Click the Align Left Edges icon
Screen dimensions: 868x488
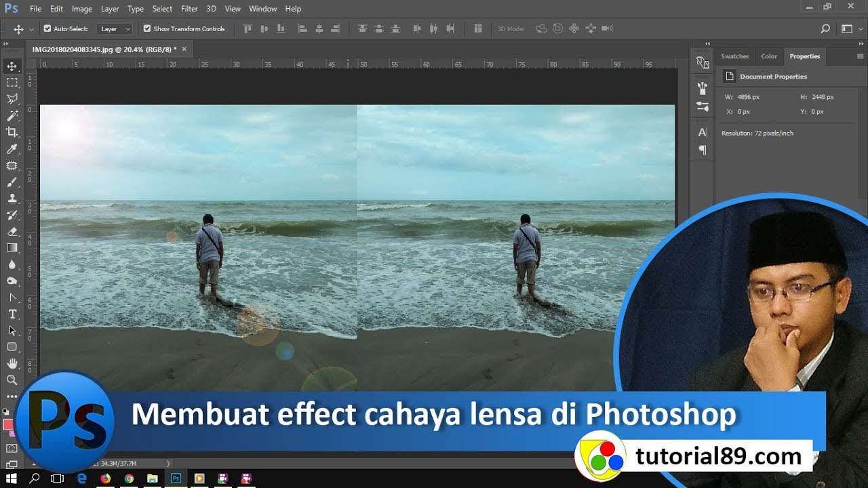click(302, 28)
